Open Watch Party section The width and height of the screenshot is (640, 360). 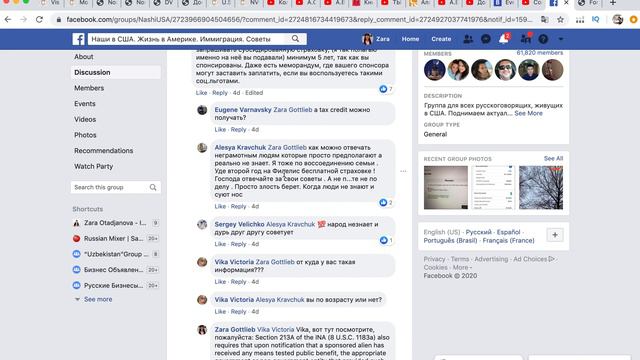pos(93,166)
